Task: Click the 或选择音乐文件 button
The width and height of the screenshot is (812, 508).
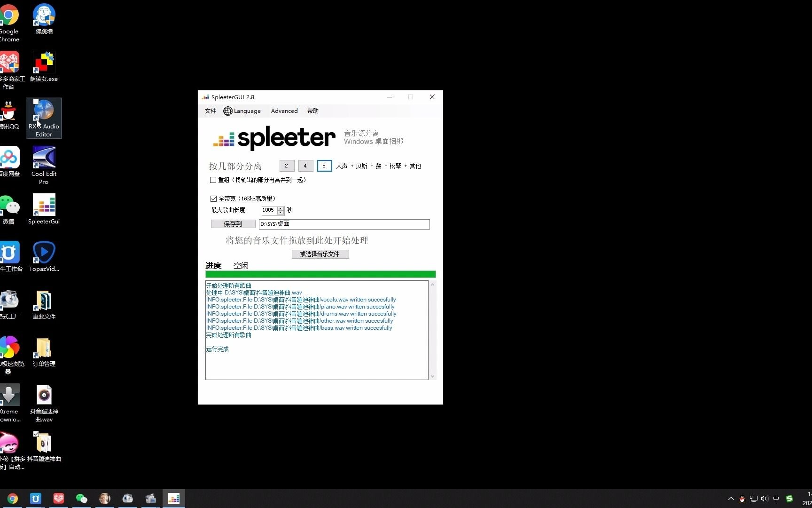Action: (320, 254)
